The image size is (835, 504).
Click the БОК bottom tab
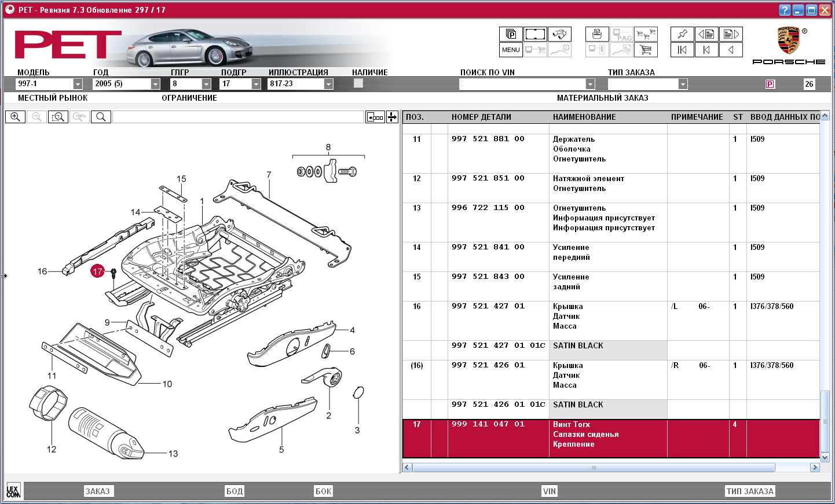coord(324,491)
